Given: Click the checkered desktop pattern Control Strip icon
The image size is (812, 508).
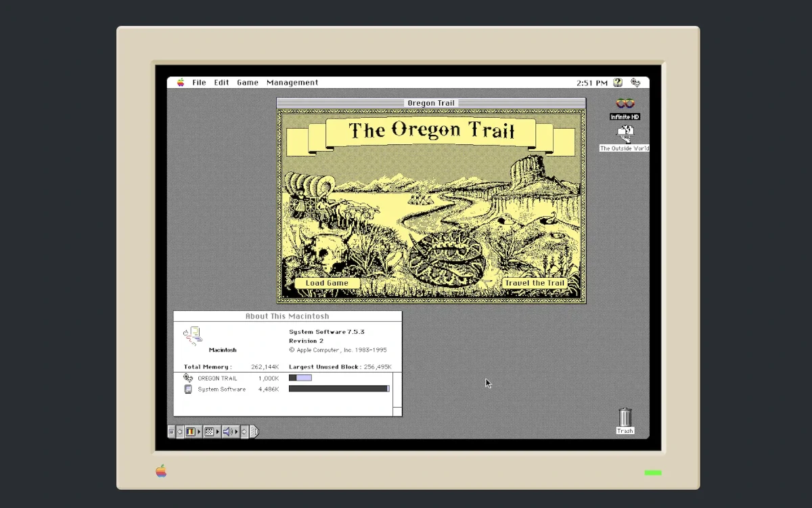Looking at the screenshot, I should 208,431.
